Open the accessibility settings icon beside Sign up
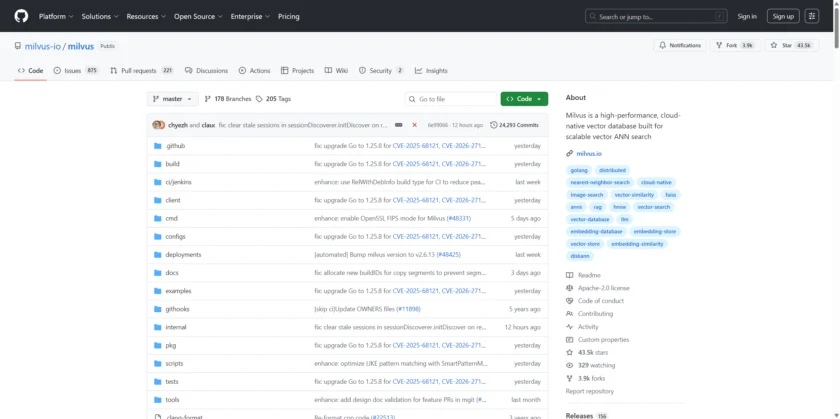 coord(812,16)
